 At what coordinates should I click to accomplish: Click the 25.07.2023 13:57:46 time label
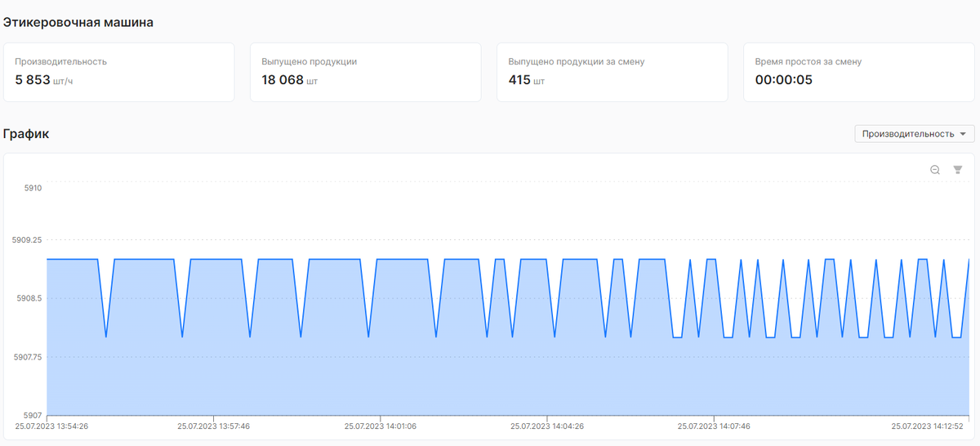point(214,426)
